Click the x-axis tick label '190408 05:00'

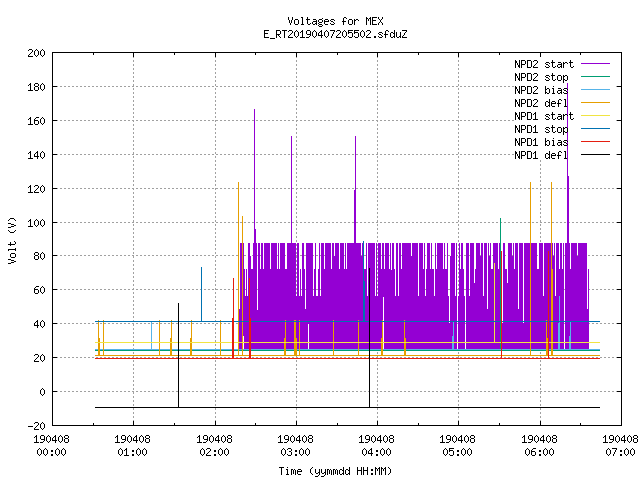457,446
